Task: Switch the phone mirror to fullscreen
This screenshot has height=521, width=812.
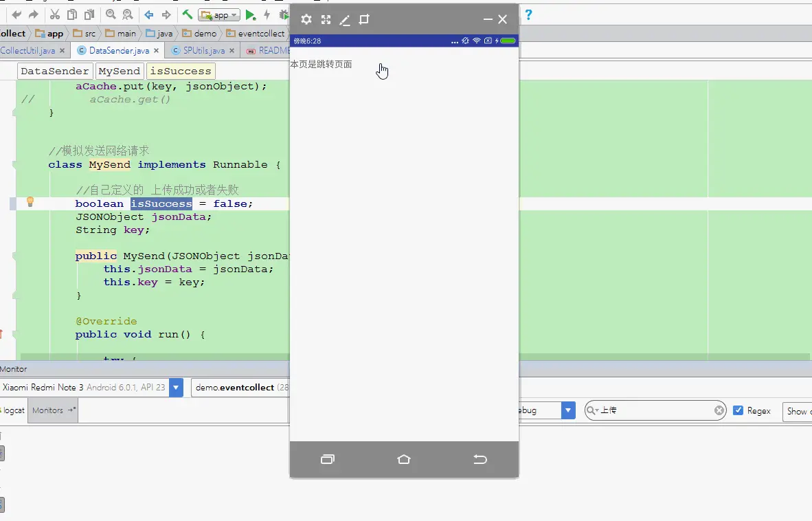Action: (326, 20)
